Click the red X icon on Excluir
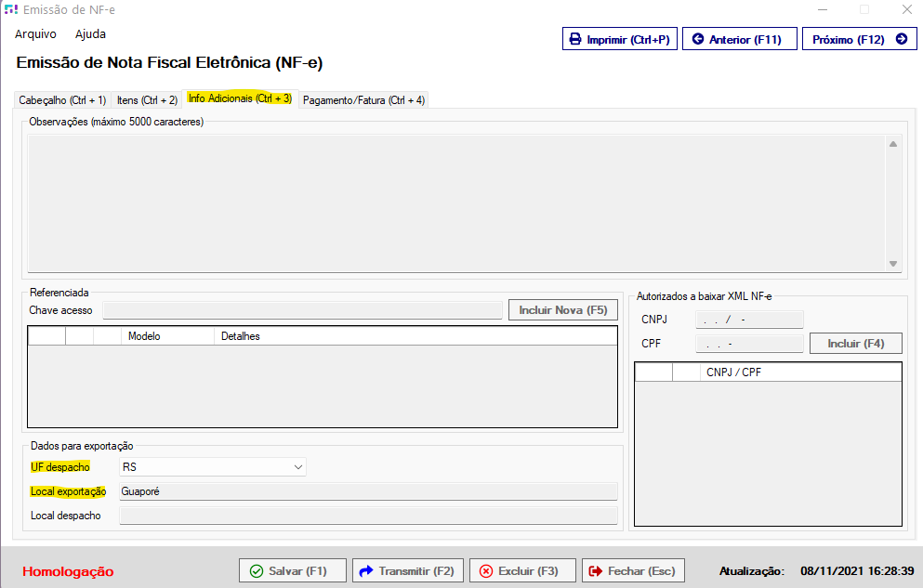Image resolution: width=923 pixels, height=588 pixels. point(485,571)
